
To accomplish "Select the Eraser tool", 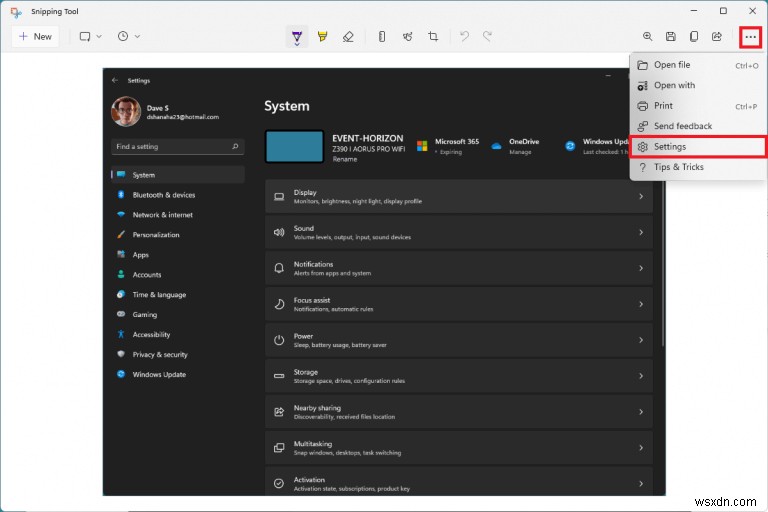I will tap(348, 36).
